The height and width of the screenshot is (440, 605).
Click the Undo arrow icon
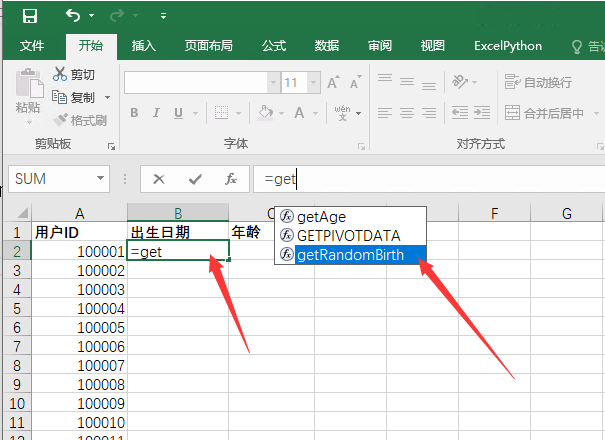click(73, 15)
